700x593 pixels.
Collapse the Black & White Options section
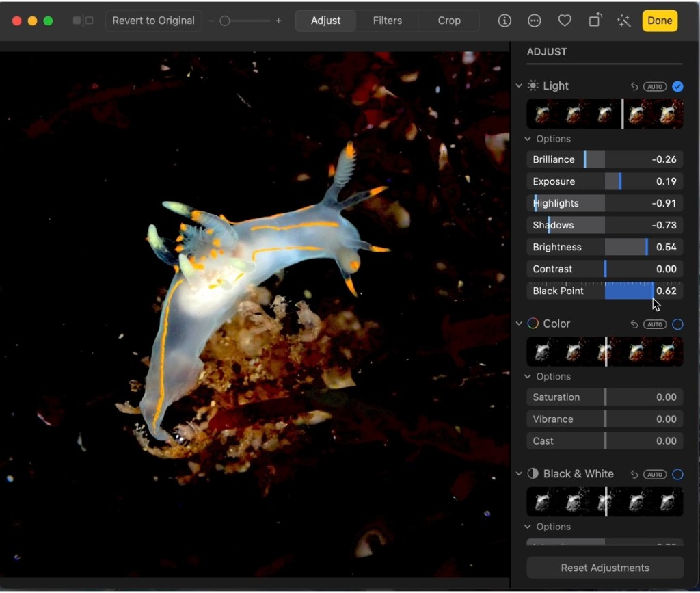(527, 527)
